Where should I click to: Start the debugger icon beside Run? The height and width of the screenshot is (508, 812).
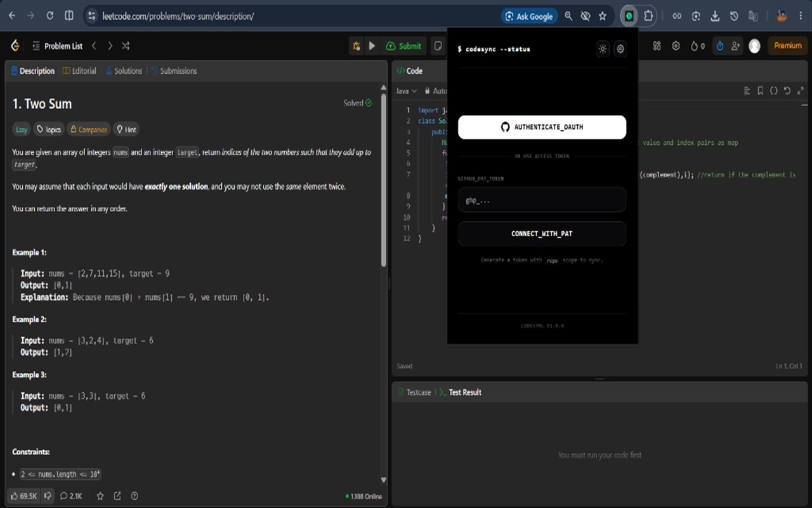point(357,46)
